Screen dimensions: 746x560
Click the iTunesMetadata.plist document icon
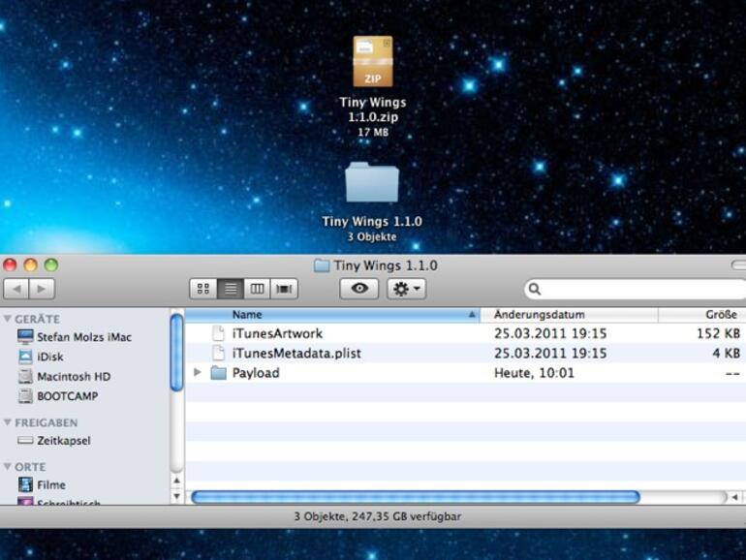point(218,353)
